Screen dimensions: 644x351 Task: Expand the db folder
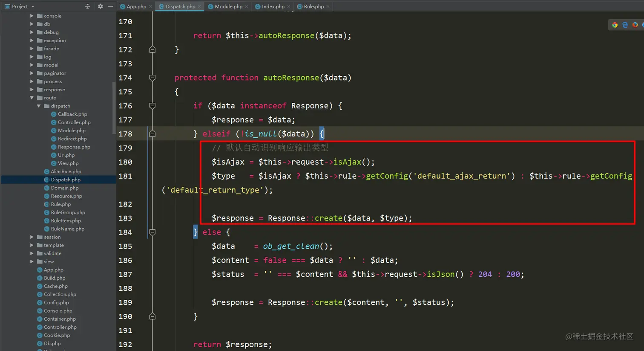(32, 24)
